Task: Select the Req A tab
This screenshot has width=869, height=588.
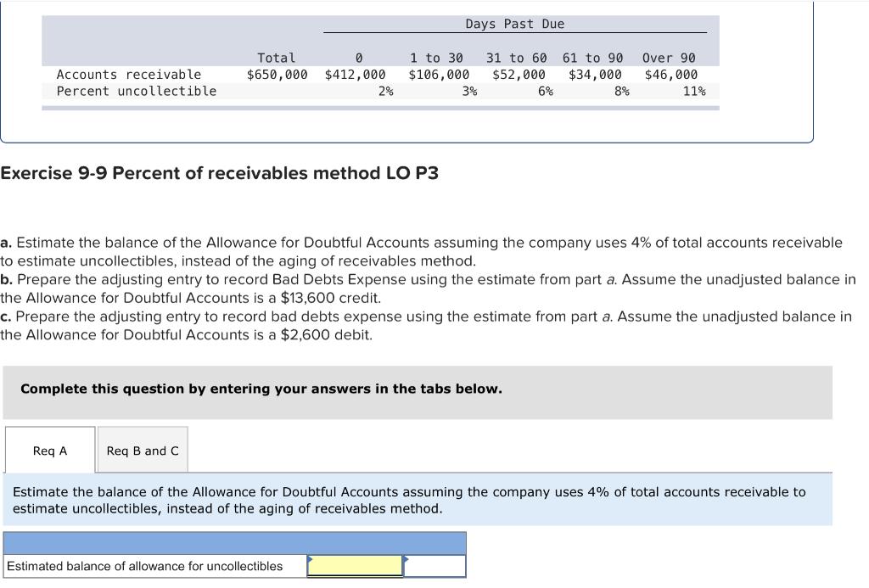Action: point(49,450)
